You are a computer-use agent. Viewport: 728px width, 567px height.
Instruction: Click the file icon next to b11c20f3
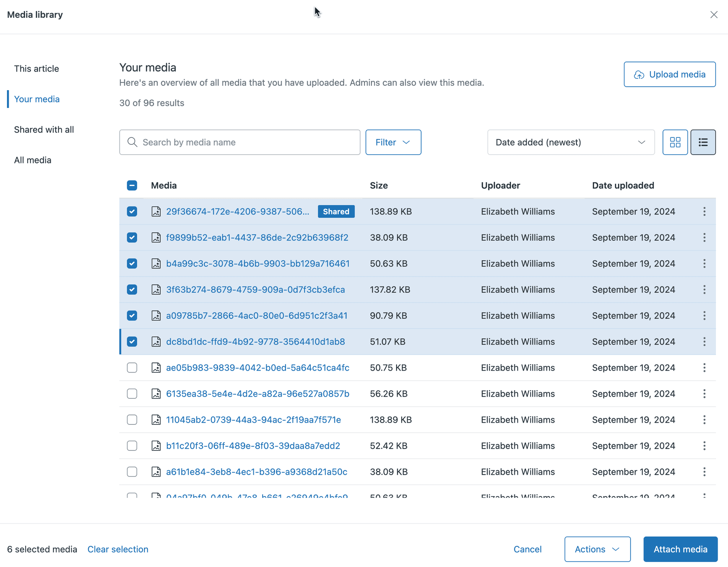tap(156, 446)
